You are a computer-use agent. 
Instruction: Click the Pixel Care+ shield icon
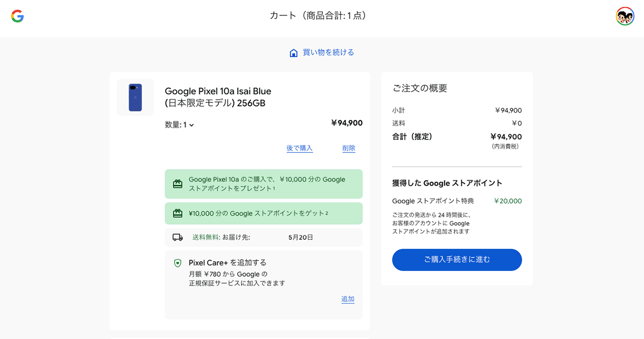[178, 263]
